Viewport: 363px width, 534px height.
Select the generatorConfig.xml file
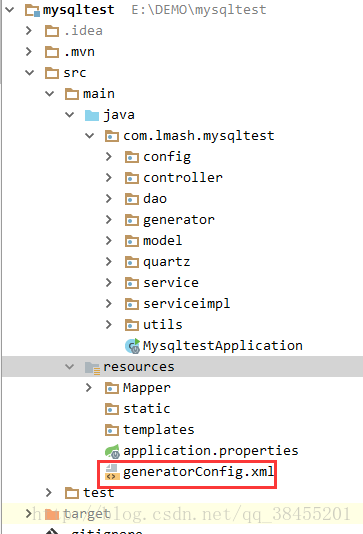(198, 472)
